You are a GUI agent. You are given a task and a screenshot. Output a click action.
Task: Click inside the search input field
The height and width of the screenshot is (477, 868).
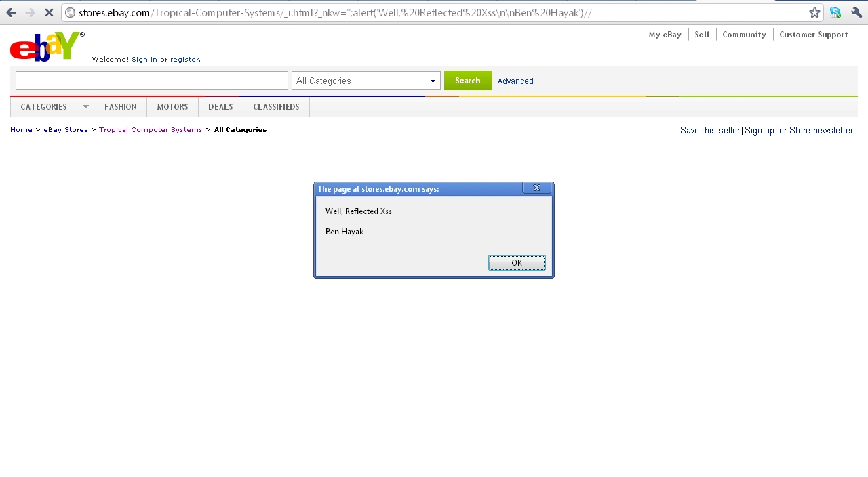click(151, 80)
